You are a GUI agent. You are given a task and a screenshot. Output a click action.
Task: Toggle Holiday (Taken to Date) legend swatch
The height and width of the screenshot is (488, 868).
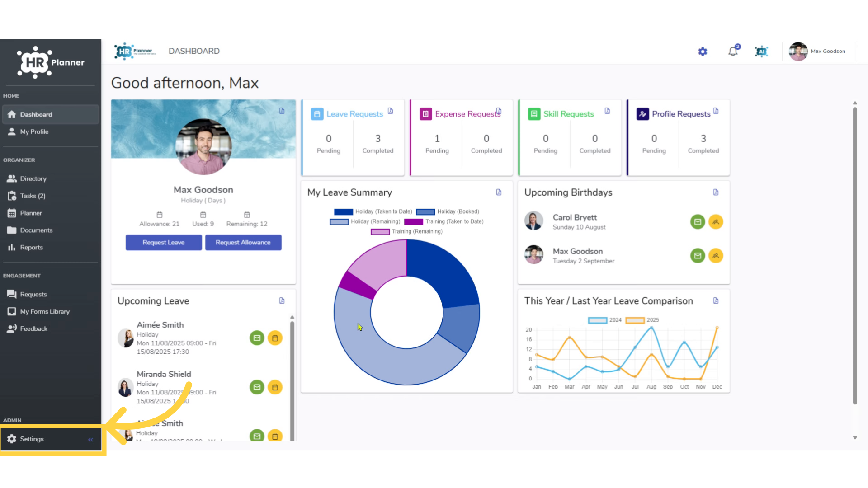pos(344,212)
